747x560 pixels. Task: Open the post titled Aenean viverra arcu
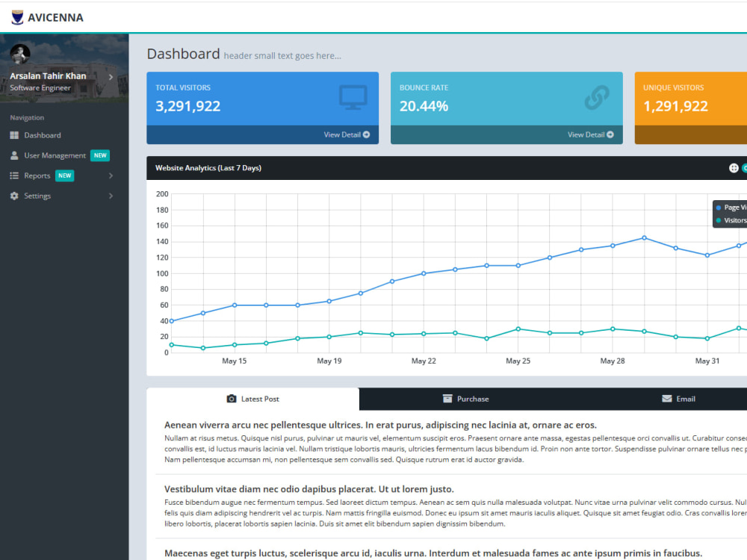[380, 425]
